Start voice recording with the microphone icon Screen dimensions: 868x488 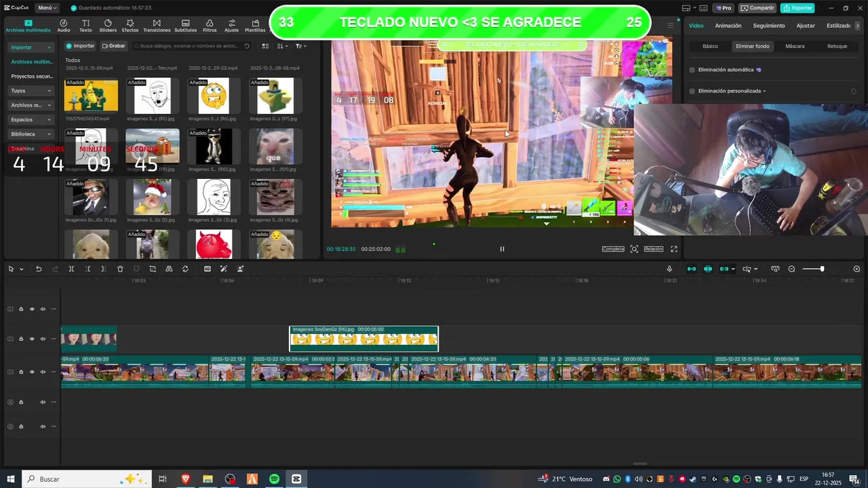(669, 269)
